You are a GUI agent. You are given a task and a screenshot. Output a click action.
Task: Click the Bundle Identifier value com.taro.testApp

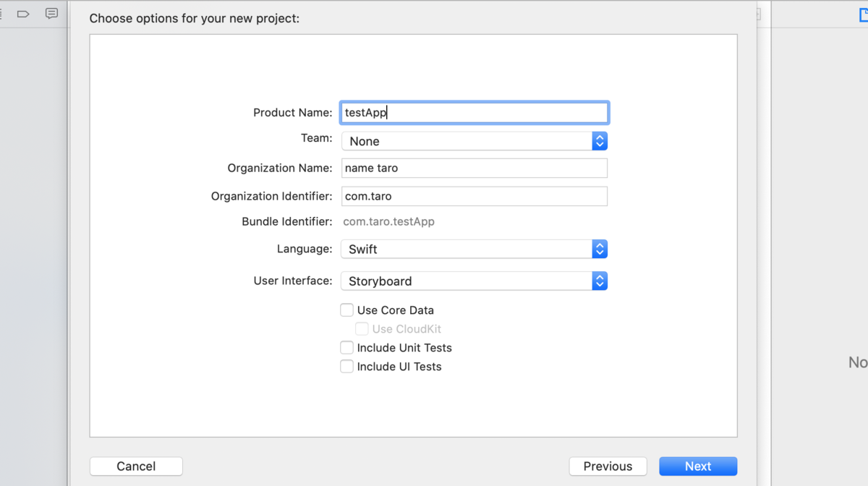388,222
